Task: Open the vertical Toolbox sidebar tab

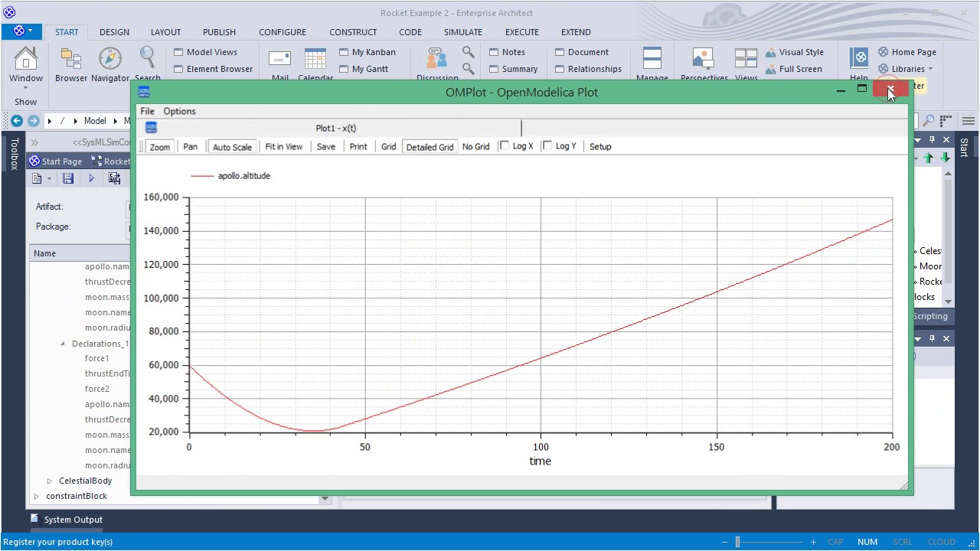Action: tap(13, 154)
